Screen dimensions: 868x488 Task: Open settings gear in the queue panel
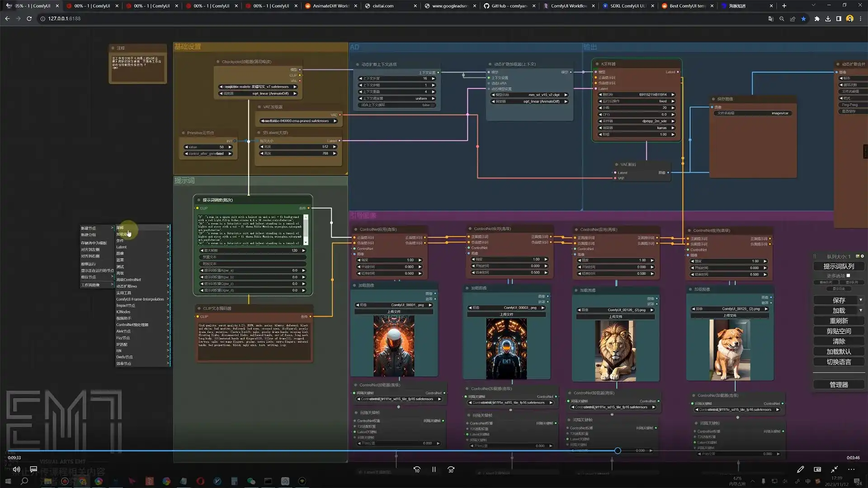click(x=862, y=256)
